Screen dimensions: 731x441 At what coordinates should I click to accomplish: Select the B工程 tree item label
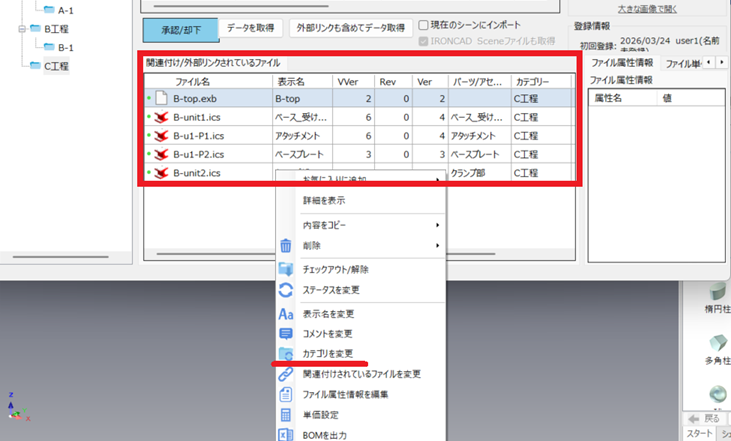coord(56,29)
